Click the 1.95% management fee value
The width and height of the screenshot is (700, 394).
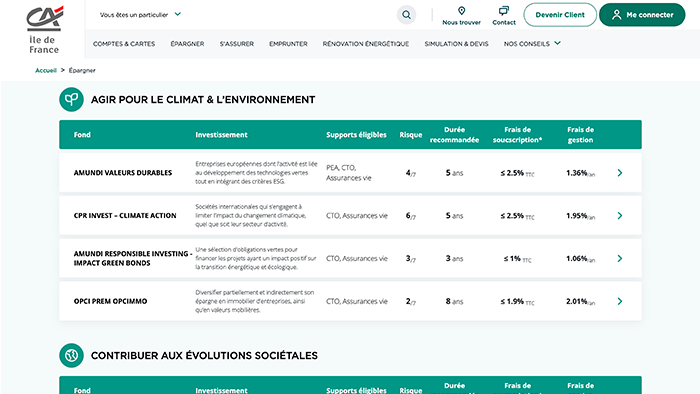click(580, 216)
